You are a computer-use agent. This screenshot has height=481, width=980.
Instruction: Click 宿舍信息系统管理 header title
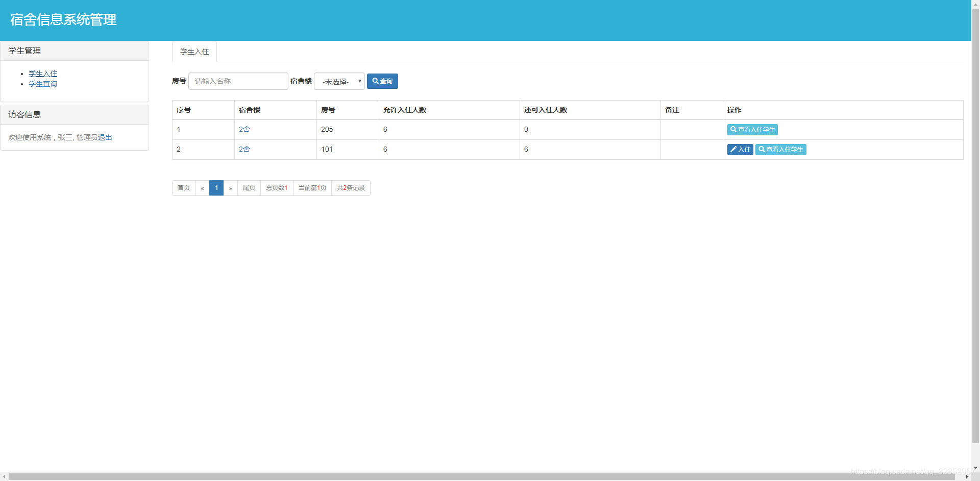point(63,19)
